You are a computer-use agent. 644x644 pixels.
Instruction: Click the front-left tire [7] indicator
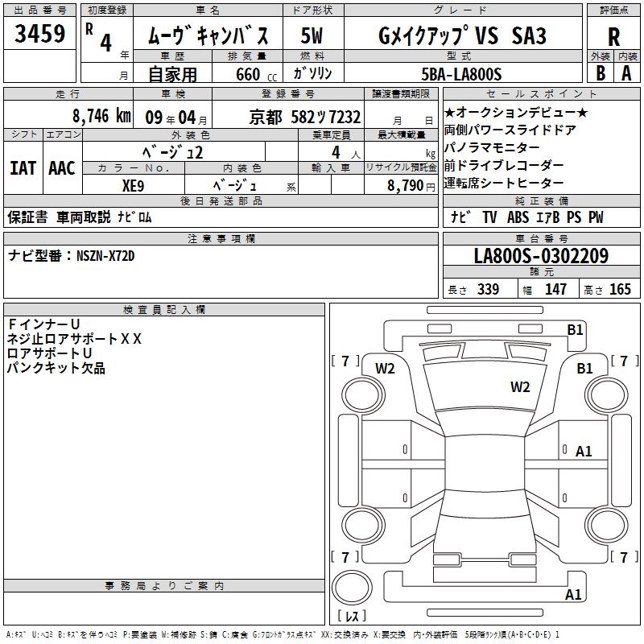pyautogui.click(x=345, y=361)
